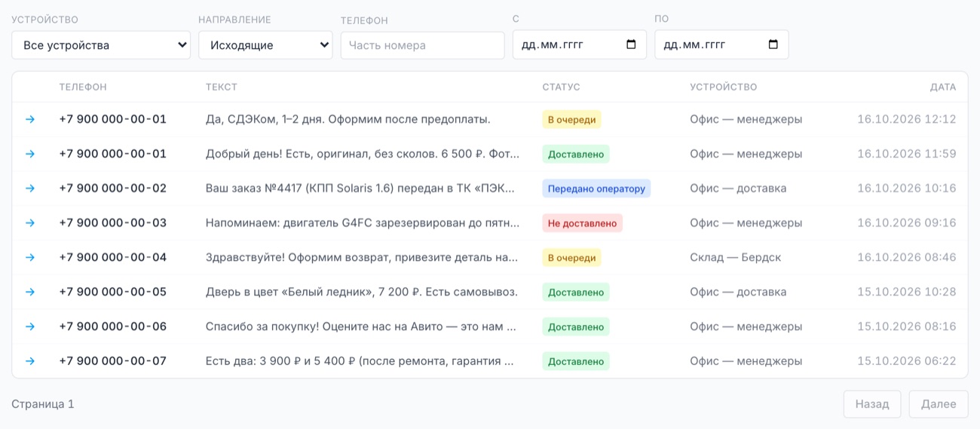The image size is (980, 429).
Task: Click the Доставлено badge in the 06:22 row
Action: pyautogui.click(x=576, y=362)
